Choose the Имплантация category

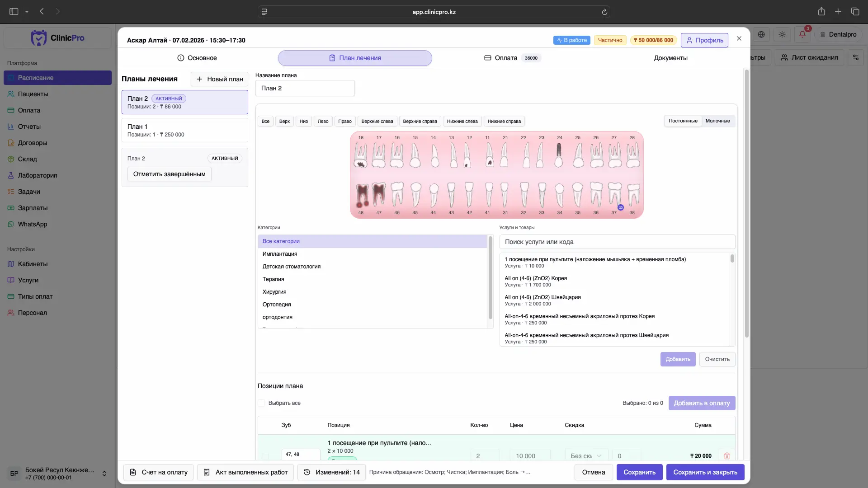(x=373, y=254)
